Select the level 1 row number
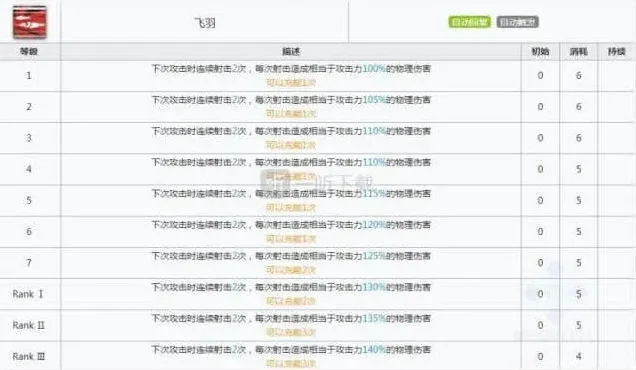Viewport: 636px width, 370px height. [x=29, y=75]
